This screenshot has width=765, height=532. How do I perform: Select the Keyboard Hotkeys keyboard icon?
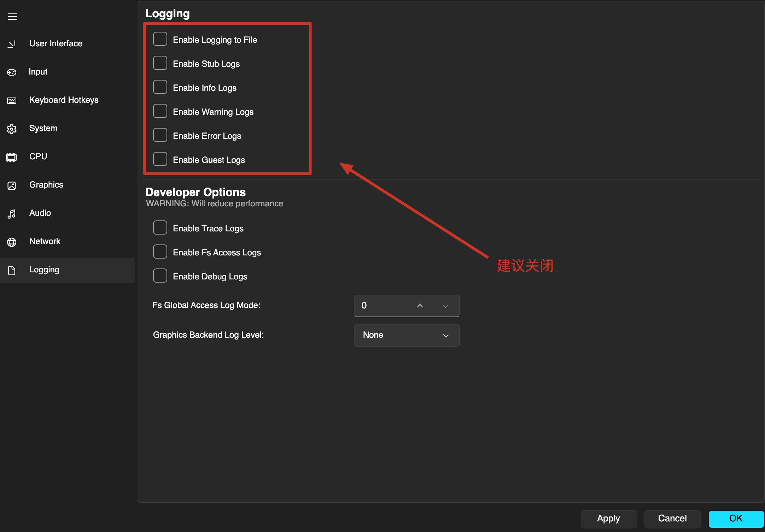click(x=12, y=101)
